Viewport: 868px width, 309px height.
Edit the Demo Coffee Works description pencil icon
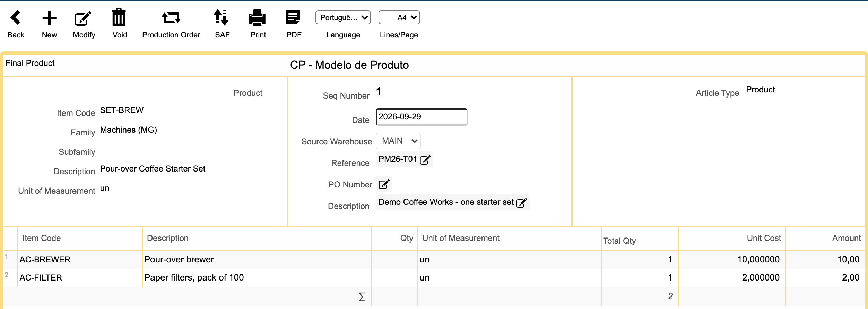coord(522,203)
